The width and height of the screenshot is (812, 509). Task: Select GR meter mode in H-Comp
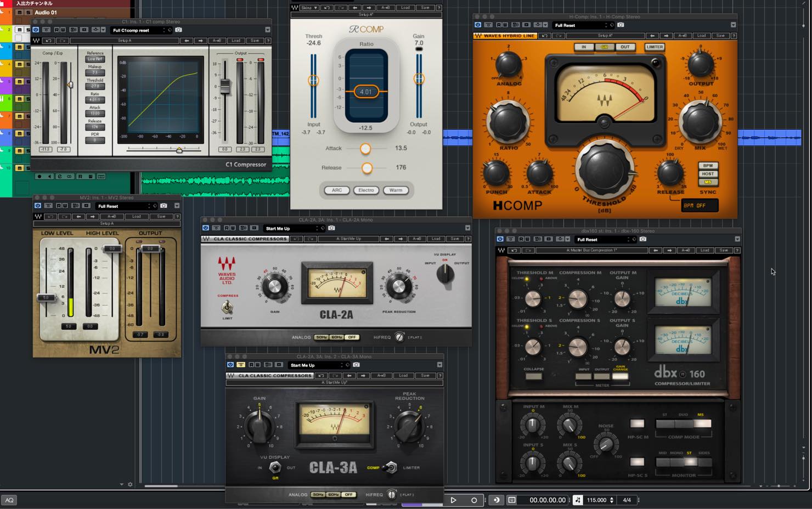tap(605, 47)
